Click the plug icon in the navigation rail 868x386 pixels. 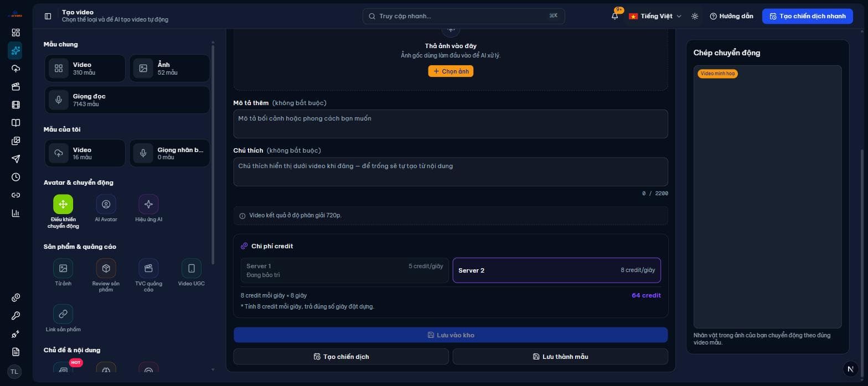[15, 334]
